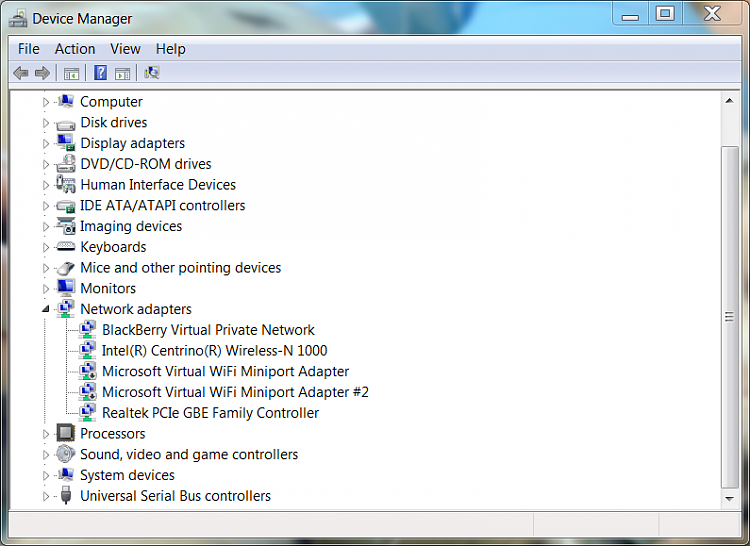This screenshot has height=546, width=750.
Task: Click the blue Help question-mark icon
Action: [100, 73]
